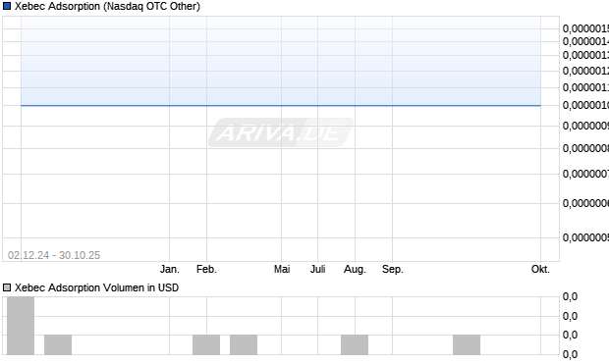The image size is (609, 364).
Task: Select the 'Jan.' axis label
Action: click(x=170, y=269)
